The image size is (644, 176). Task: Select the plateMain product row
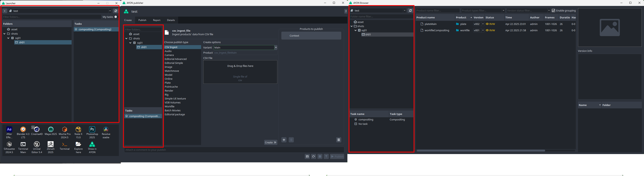pos(496,24)
